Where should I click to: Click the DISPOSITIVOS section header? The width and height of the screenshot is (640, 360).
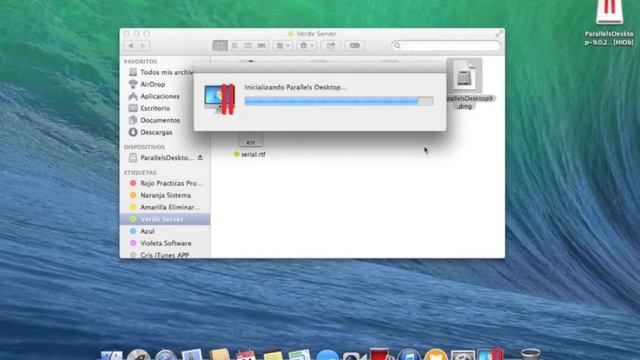(144, 147)
